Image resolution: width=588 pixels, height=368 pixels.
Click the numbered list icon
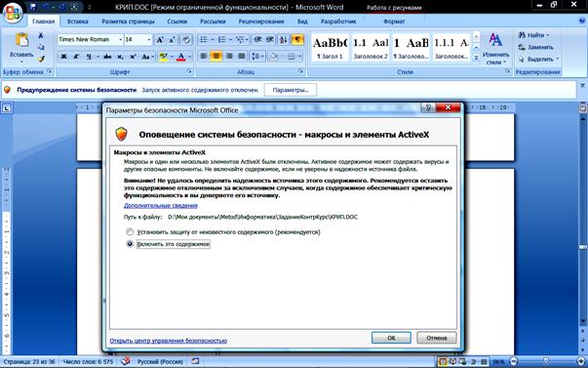tap(222, 39)
